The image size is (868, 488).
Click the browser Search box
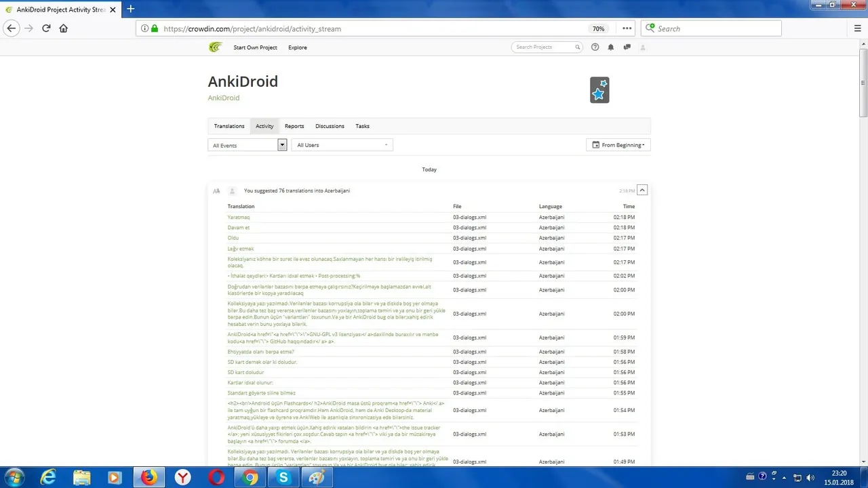coord(711,28)
